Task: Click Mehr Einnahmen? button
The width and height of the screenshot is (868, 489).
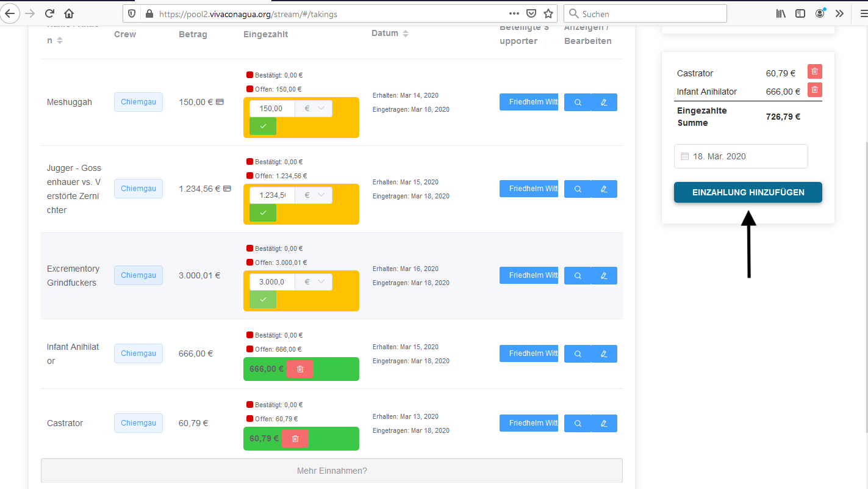Action: [332, 471]
